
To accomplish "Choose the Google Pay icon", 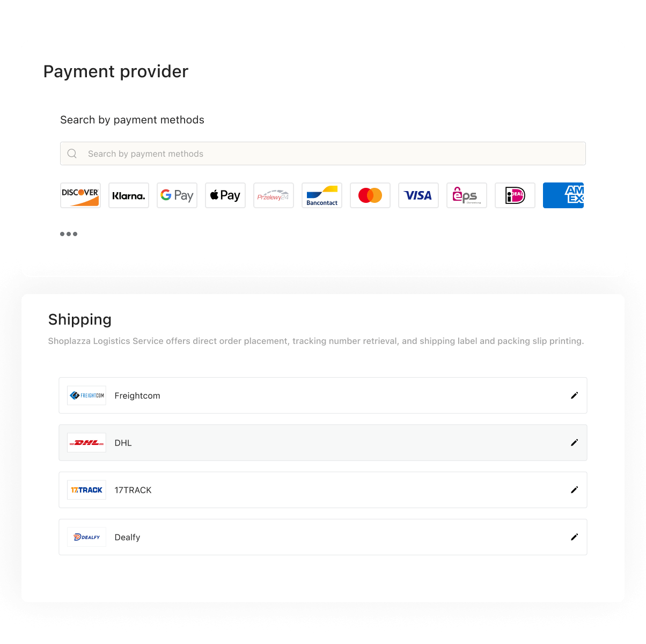I will pos(177,195).
